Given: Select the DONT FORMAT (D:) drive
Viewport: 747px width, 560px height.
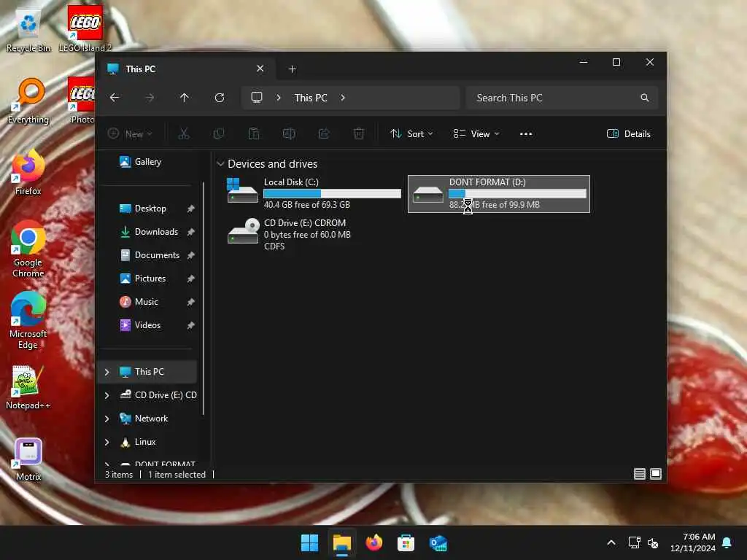Looking at the screenshot, I should pos(499,194).
